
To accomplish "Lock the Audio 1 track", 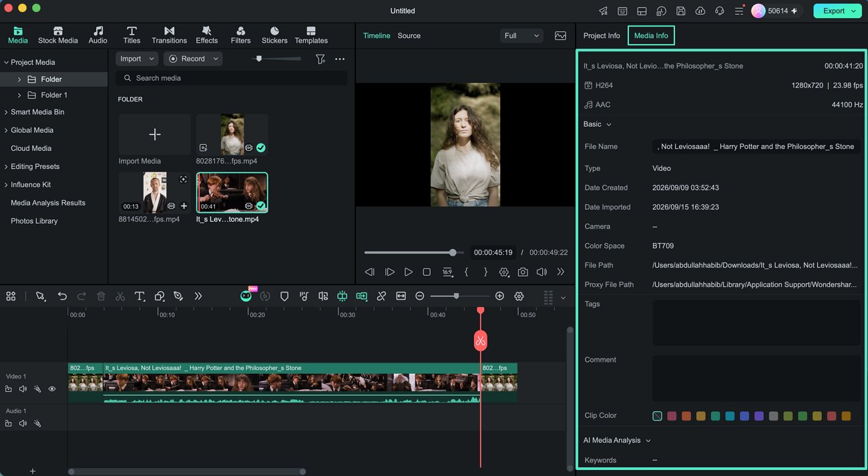I will point(8,423).
